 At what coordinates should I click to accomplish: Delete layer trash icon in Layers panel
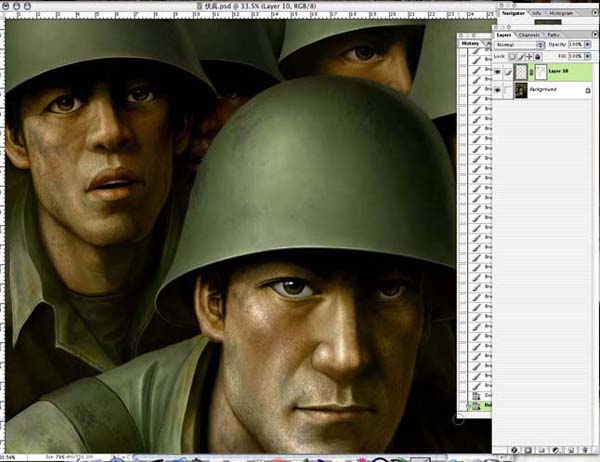584,451
